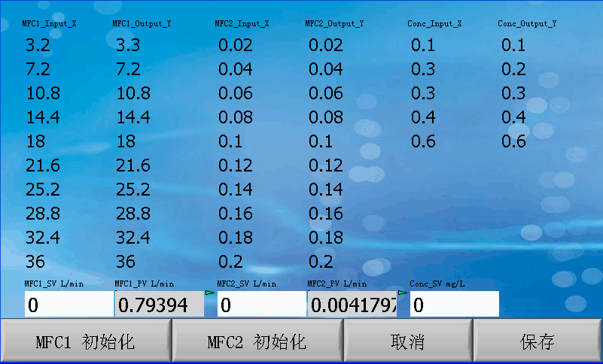
Task: Save calibration with the 保存 button
Action: [538, 342]
